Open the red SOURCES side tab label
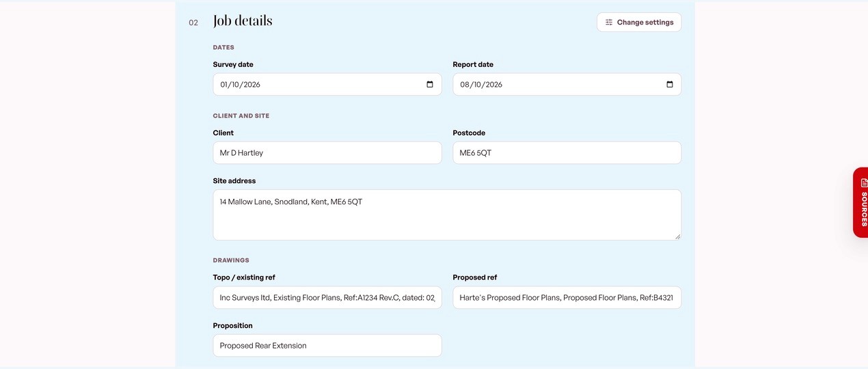Image resolution: width=868 pixels, height=369 pixels. tap(864, 209)
